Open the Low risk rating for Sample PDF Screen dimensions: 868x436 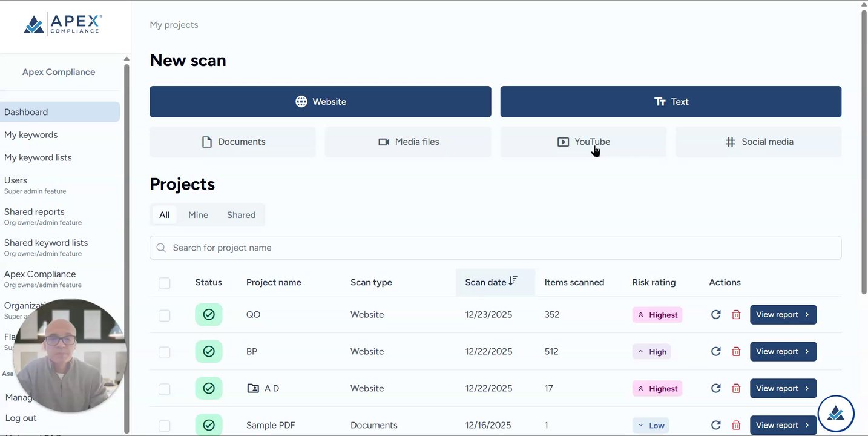651,425
